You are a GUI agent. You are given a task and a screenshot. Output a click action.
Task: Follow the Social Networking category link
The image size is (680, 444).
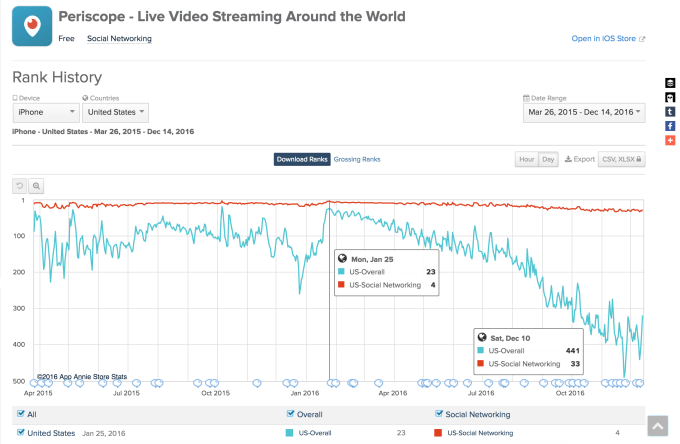(119, 39)
